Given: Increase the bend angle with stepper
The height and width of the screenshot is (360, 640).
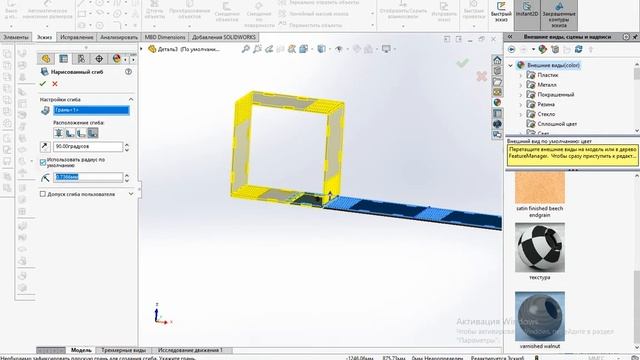Looking at the screenshot, I should [127, 144].
